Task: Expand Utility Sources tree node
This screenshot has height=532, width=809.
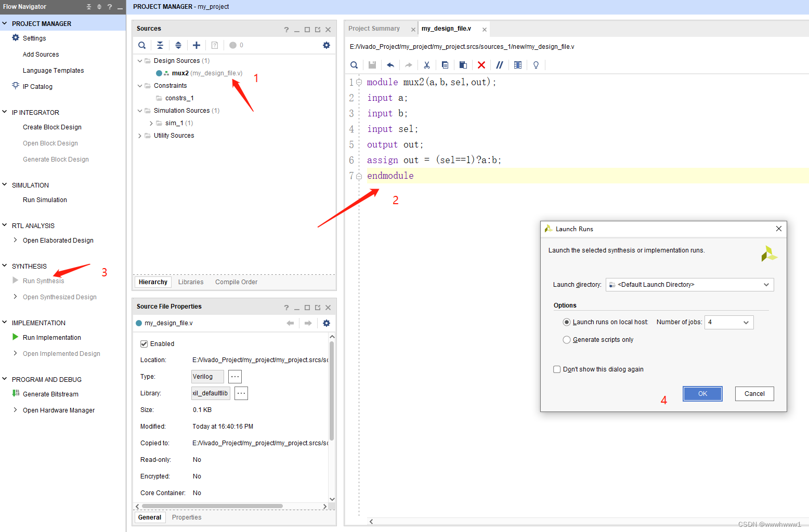Action: pyautogui.click(x=140, y=136)
